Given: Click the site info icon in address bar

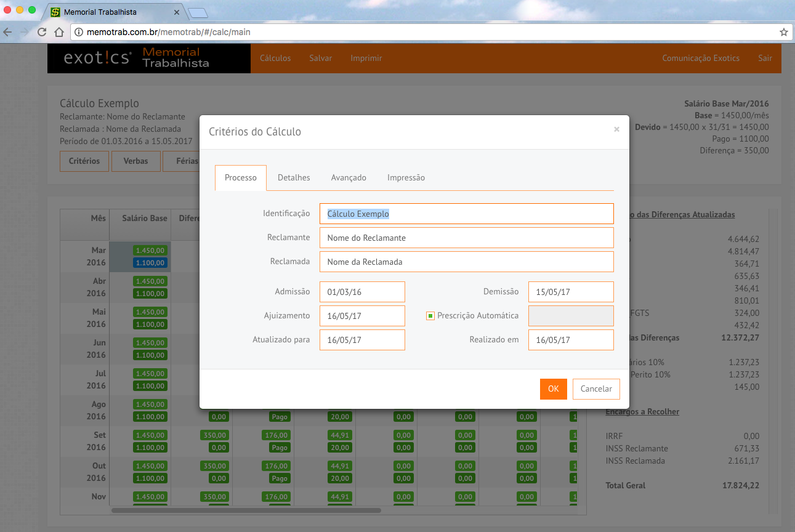Looking at the screenshot, I should 79,32.
